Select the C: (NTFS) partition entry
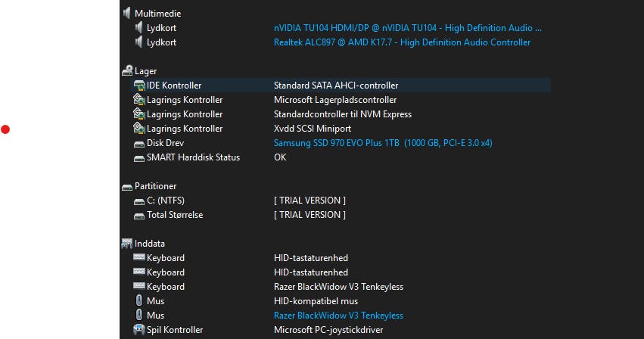 (x=165, y=201)
